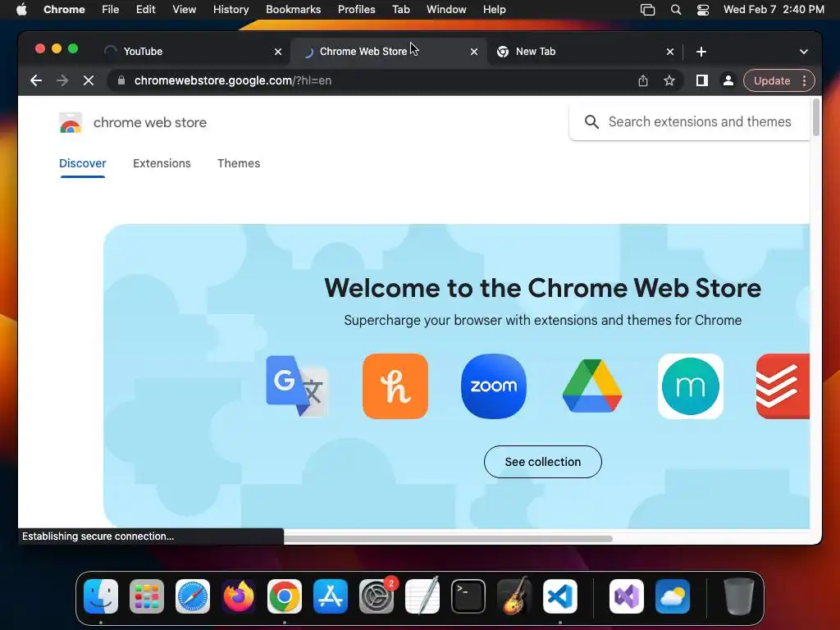This screenshot has width=840, height=630.
Task: Switch to the New Tab tab
Action: pos(583,52)
